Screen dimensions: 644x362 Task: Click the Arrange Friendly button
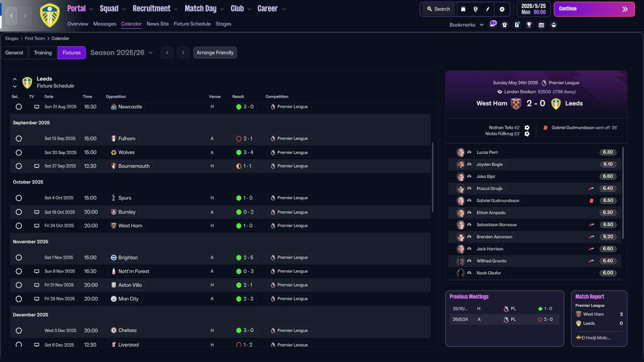(x=215, y=53)
